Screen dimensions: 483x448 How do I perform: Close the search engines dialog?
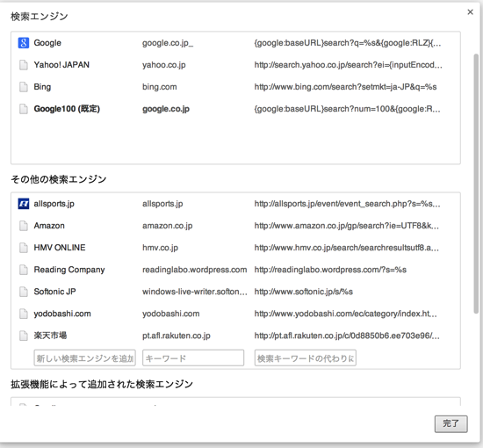pyautogui.click(x=470, y=12)
